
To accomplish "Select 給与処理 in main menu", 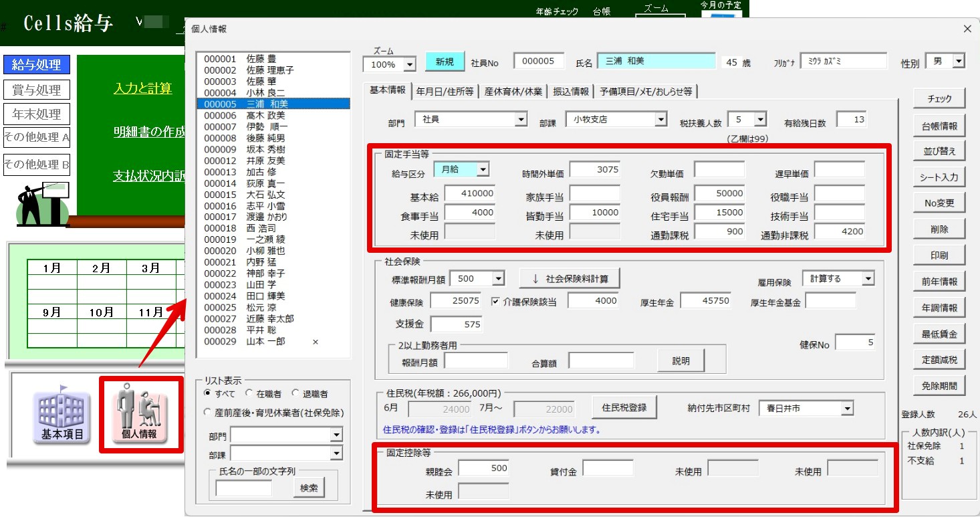I will pos(37,65).
